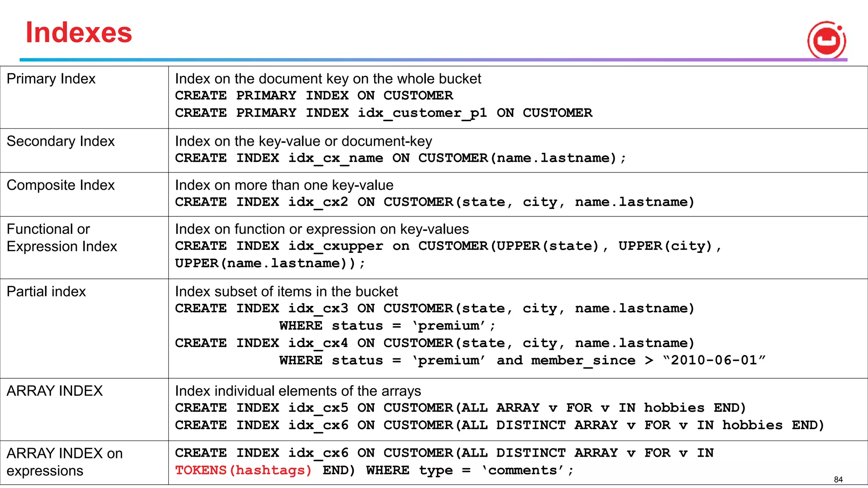Click the 'Secondary Index' row label

(61, 141)
